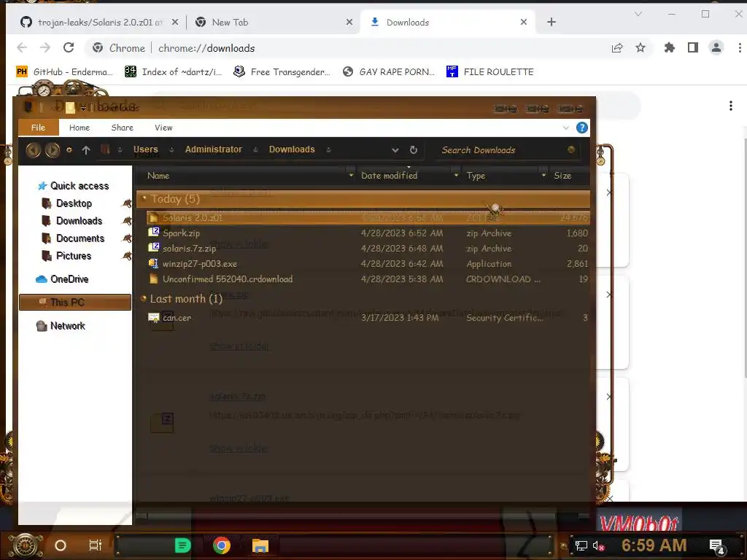Collapse the Last month (1) group
747x560 pixels.
[144, 298]
